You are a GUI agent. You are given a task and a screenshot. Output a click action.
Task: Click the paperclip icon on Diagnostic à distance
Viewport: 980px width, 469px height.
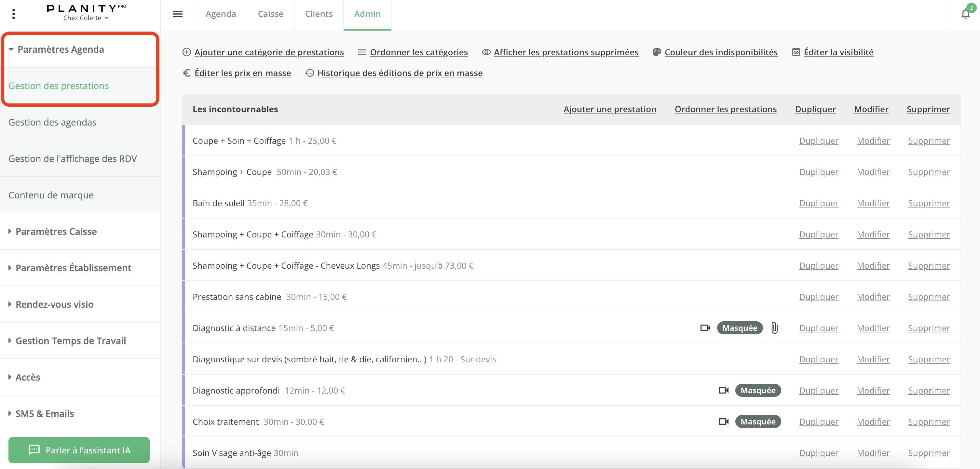(774, 328)
